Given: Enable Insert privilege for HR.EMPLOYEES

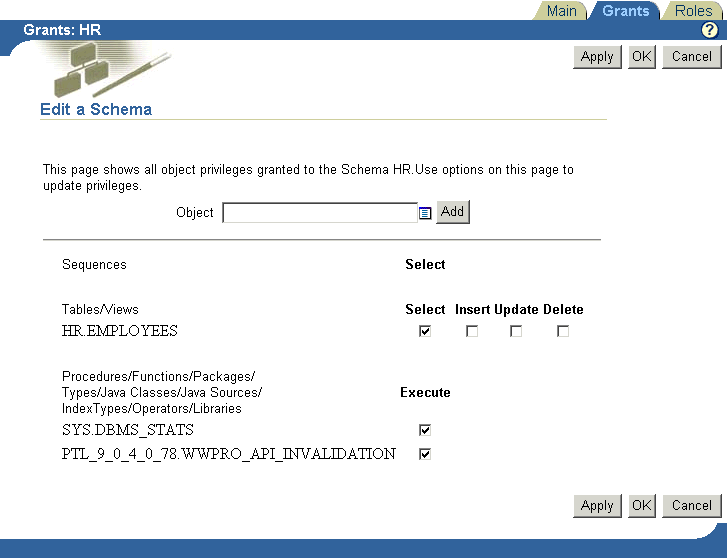Looking at the screenshot, I should [x=472, y=331].
